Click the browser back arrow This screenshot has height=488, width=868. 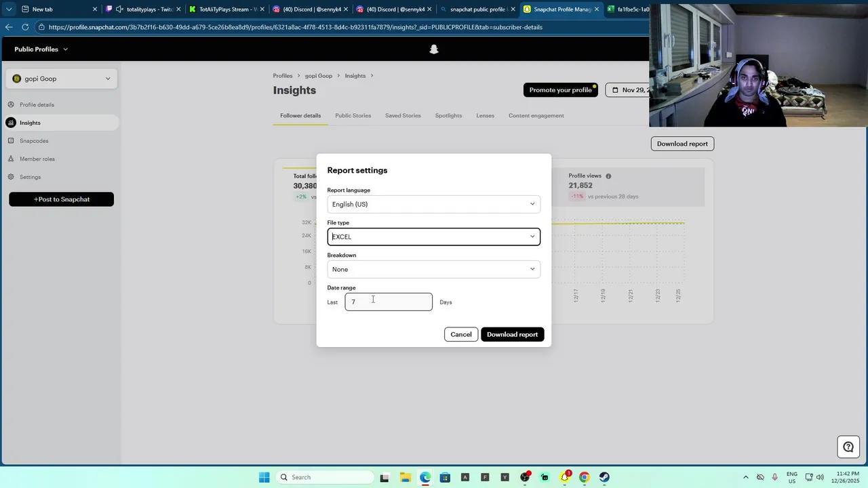coord(9,27)
